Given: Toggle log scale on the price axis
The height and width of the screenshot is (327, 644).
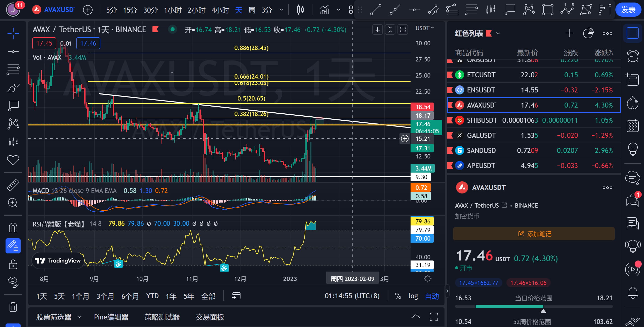Looking at the screenshot, I should [413, 296].
